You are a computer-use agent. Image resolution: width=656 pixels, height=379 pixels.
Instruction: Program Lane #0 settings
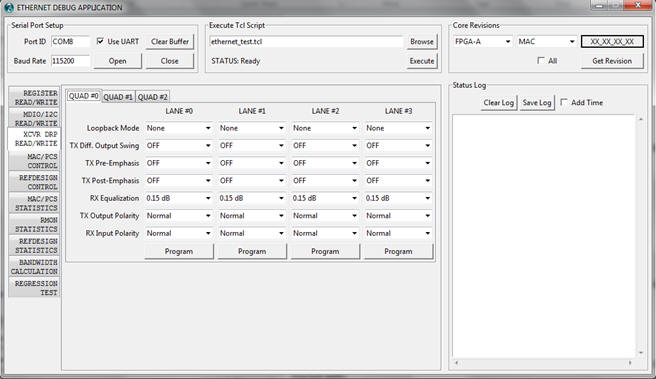(x=179, y=251)
